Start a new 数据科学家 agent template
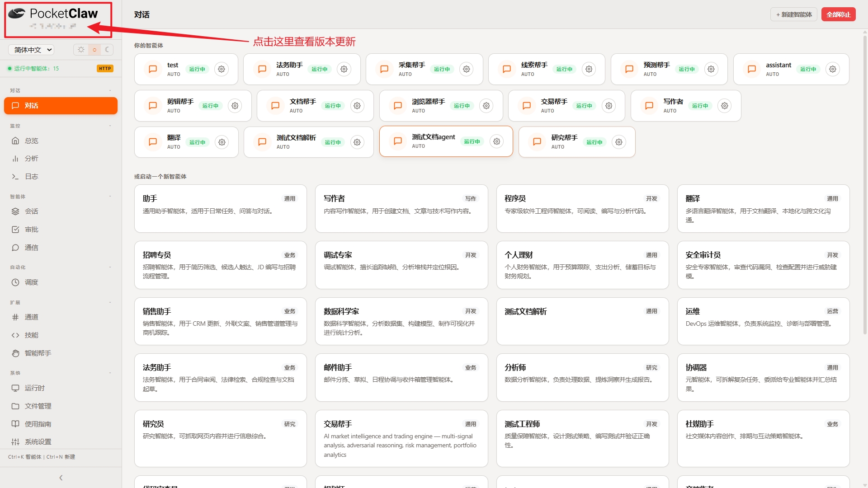Image resolution: width=868 pixels, height=488 pixels. pyautogui.click(x=401, y=321)
